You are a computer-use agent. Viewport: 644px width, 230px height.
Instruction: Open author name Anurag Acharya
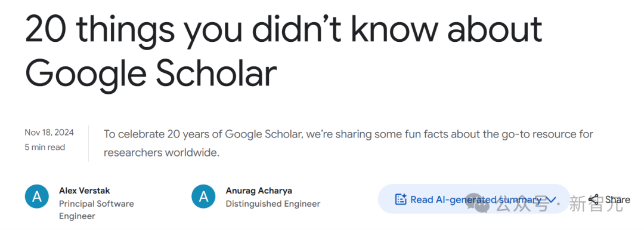[258, 191]
